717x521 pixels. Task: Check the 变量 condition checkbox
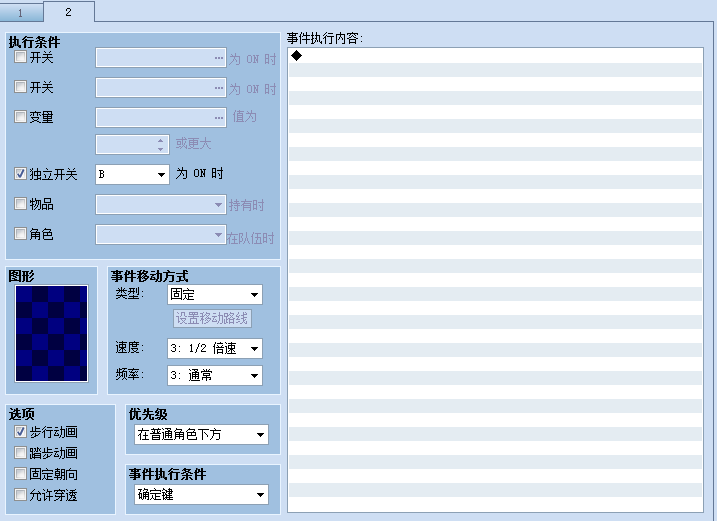click(x=20, y=117)
